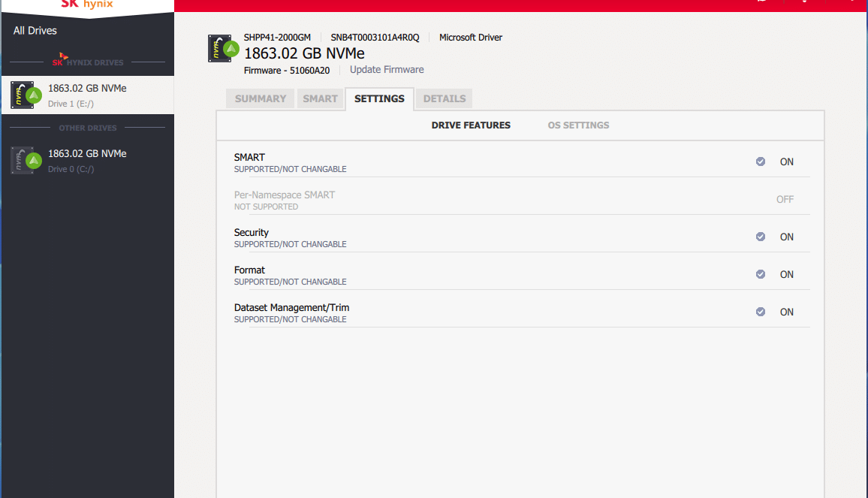This screenshot has height=498, width=868.
Task: Click the ON text in the SMART row
Action: pyautogui.click(x=787, y=161)
